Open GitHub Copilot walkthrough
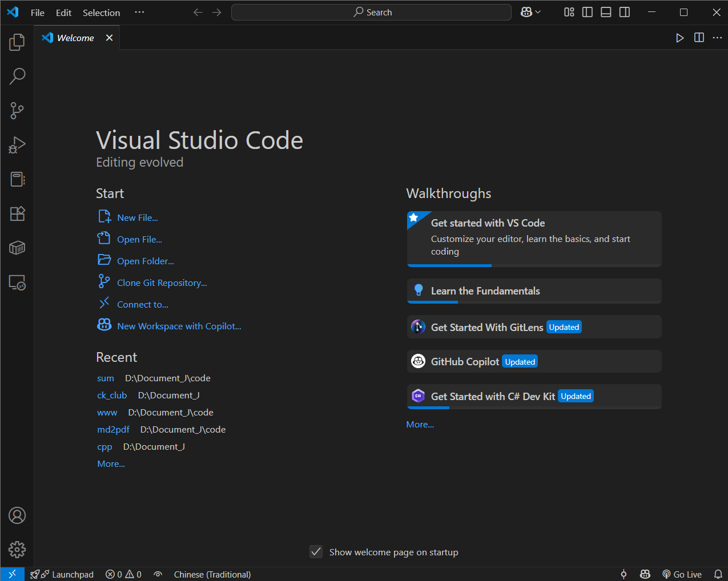Screen dimensions: 728x581 [534, 361]
